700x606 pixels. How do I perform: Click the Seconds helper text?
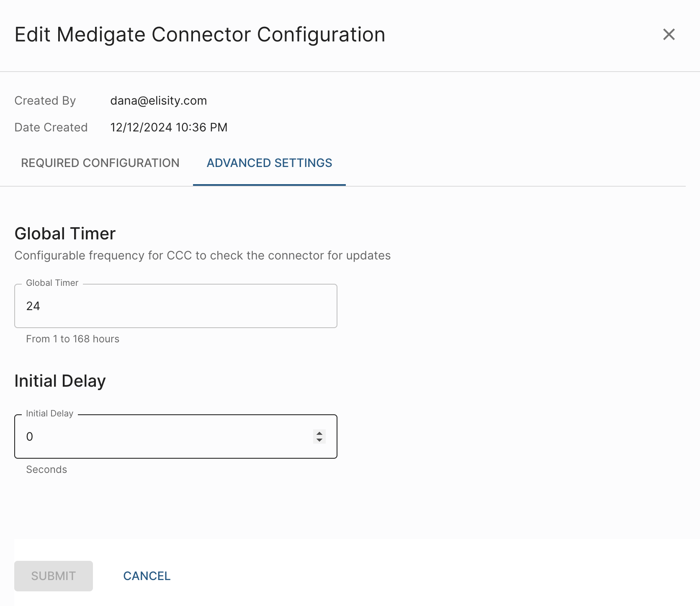coord(46,470)
